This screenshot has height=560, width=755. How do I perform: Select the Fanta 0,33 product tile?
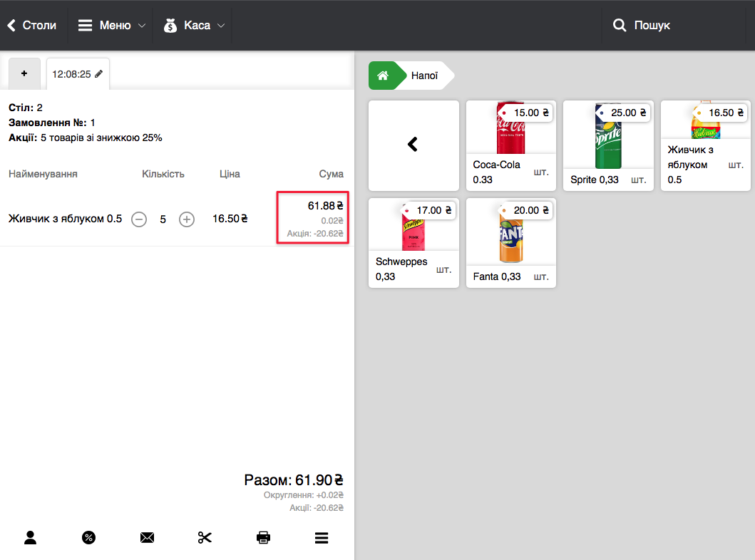pos(510,243)
